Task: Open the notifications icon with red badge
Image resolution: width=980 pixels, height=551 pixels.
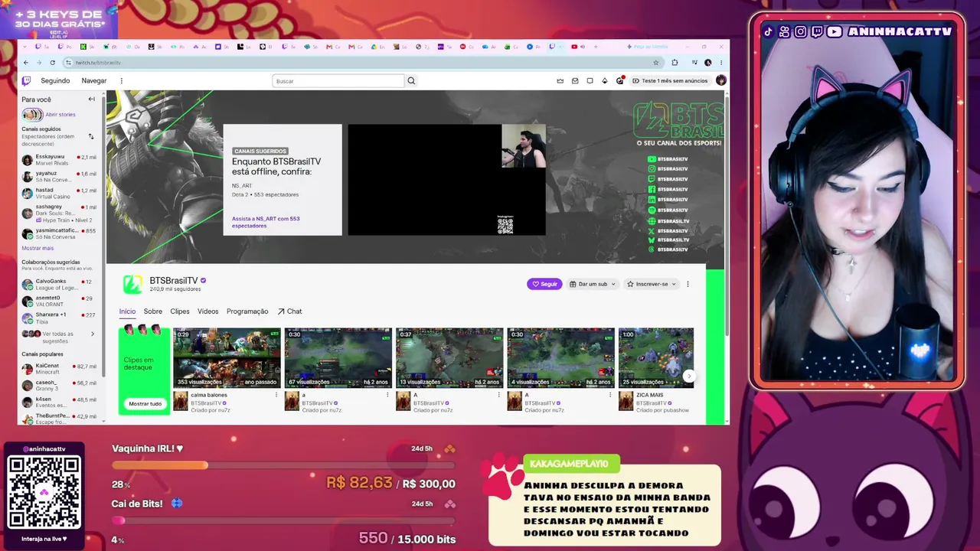Action: pyautogui.click(x=620, y=80)
